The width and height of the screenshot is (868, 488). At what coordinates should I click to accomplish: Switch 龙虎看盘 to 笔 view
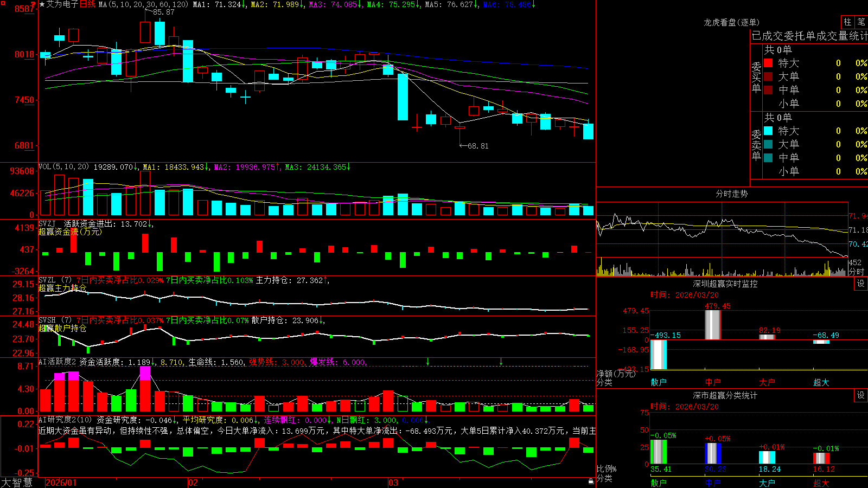(x=861, y=22)
